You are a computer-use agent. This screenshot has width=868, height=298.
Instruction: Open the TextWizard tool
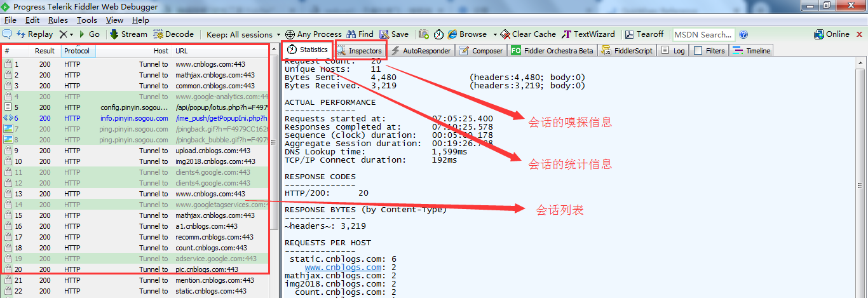tap(588, 34)
